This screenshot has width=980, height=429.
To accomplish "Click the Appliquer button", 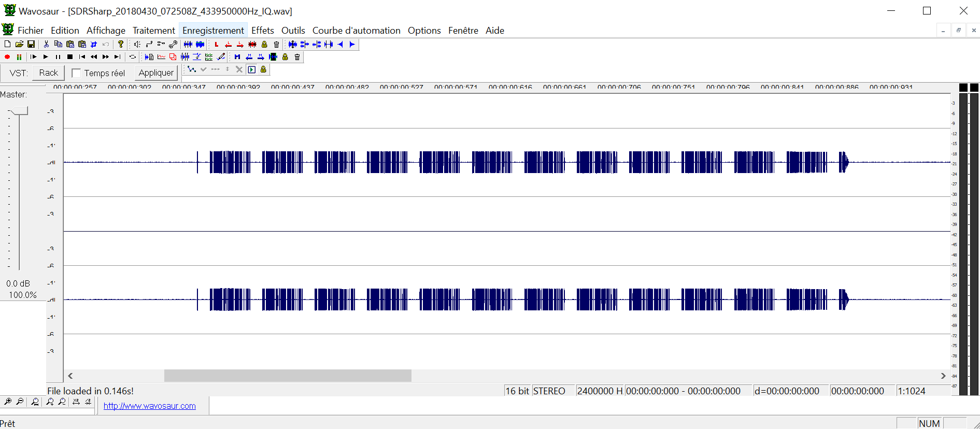I will click(156, 73).
